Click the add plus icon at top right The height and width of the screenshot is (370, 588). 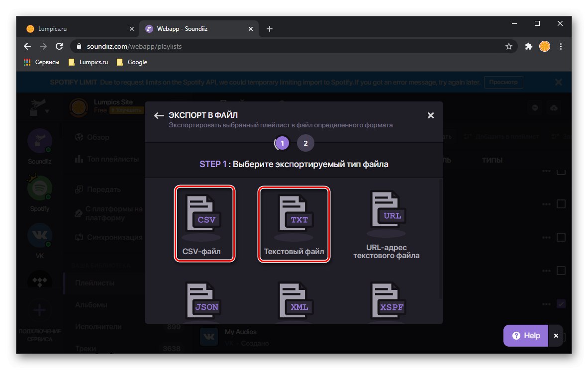[x=535, y=108]
